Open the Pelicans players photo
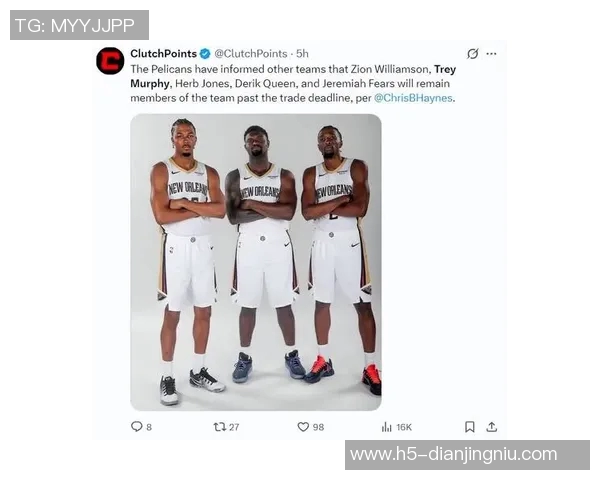 pyautogui.click(x=256, y=262)
